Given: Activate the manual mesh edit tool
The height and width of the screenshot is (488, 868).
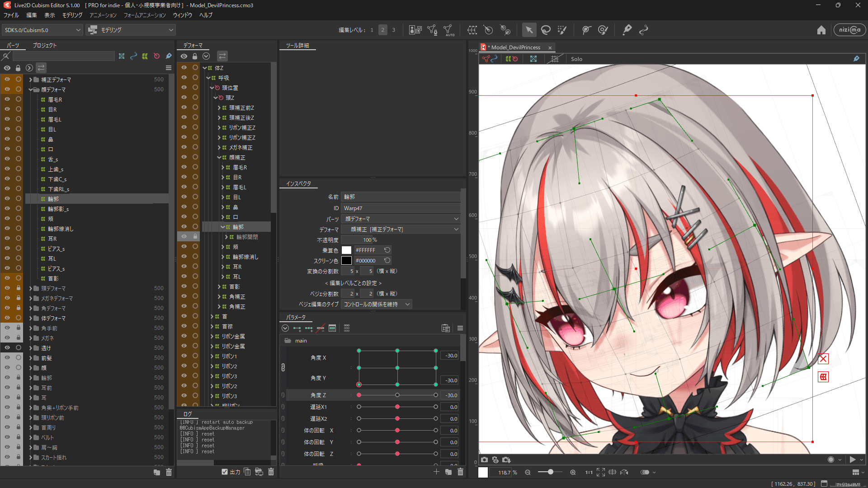Looking at the screenshot, I should tap(432, 30).
